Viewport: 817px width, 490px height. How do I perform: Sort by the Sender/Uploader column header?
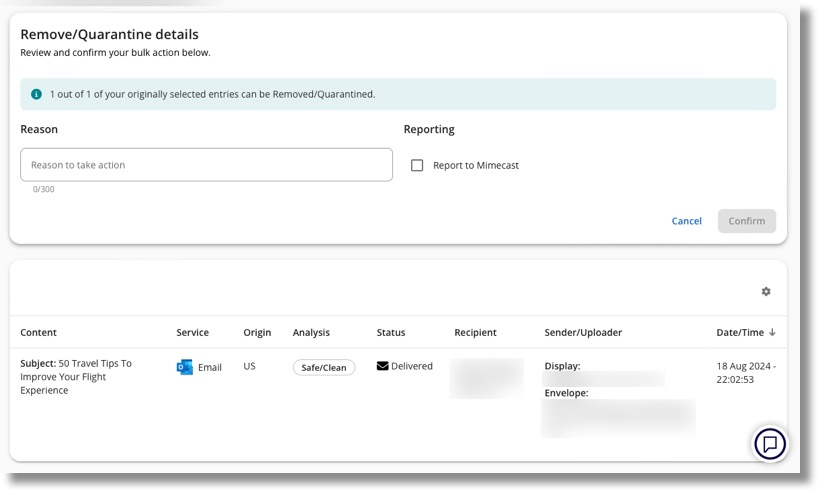pos(583,333)
